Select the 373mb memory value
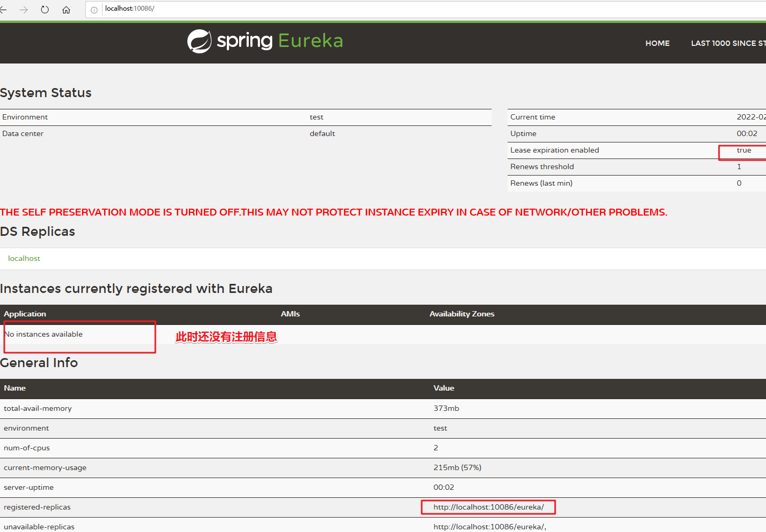This screenshot has width=766, height=532. tap(446, 408)
